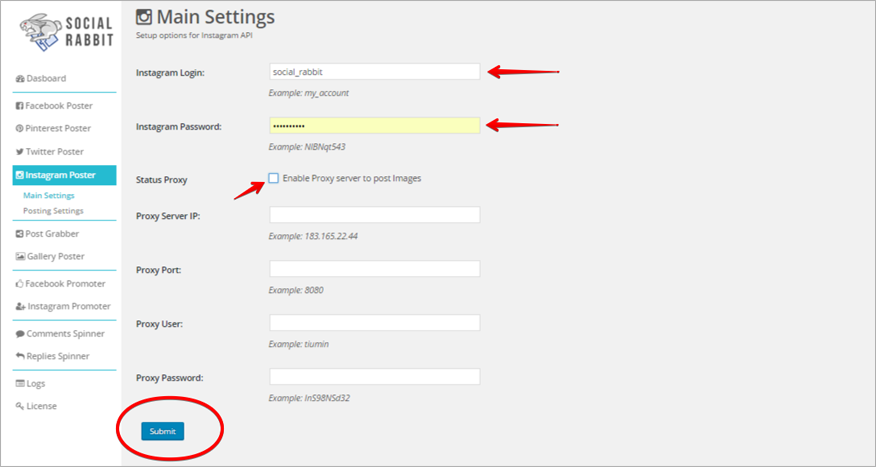Click the Instagram Promoter user-plus icon
876x467 pixels.
point(21,307)
